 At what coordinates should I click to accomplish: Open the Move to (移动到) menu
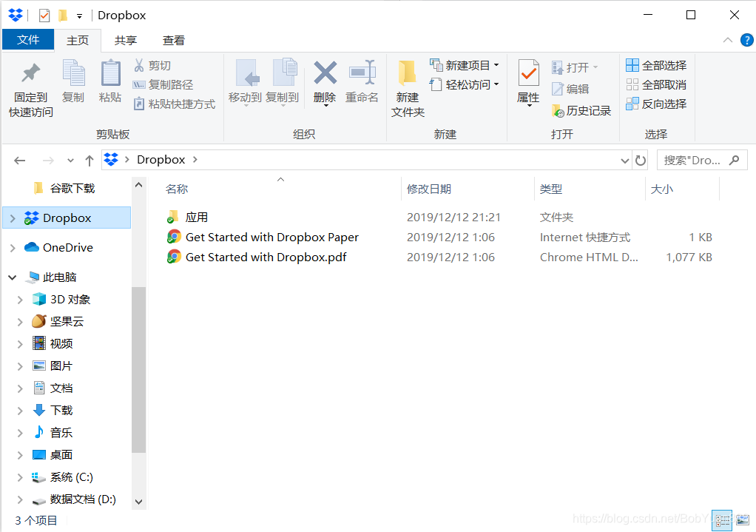pyautogui.click(x=245, y=82)
